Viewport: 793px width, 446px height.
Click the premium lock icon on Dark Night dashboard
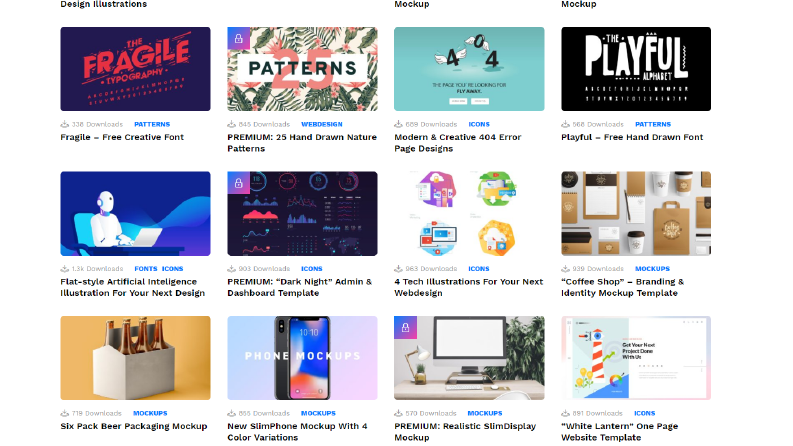point(238,183)
